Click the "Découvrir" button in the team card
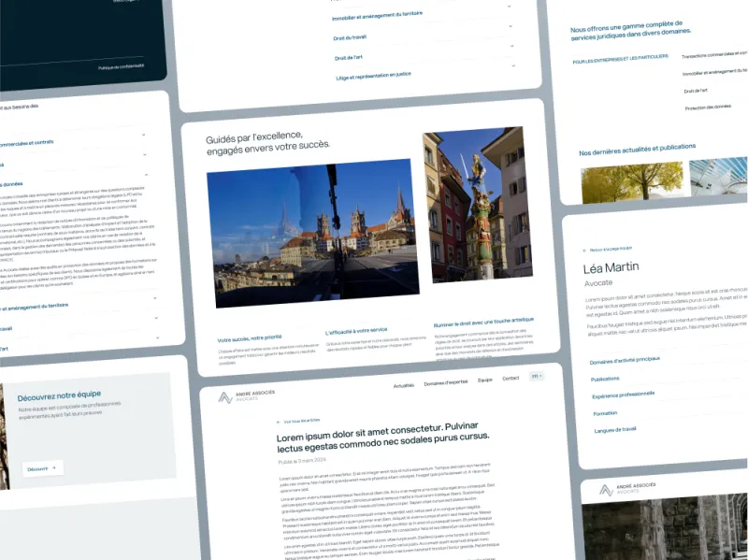This screenshot has width=748, height=560. [x=42, y=468]
